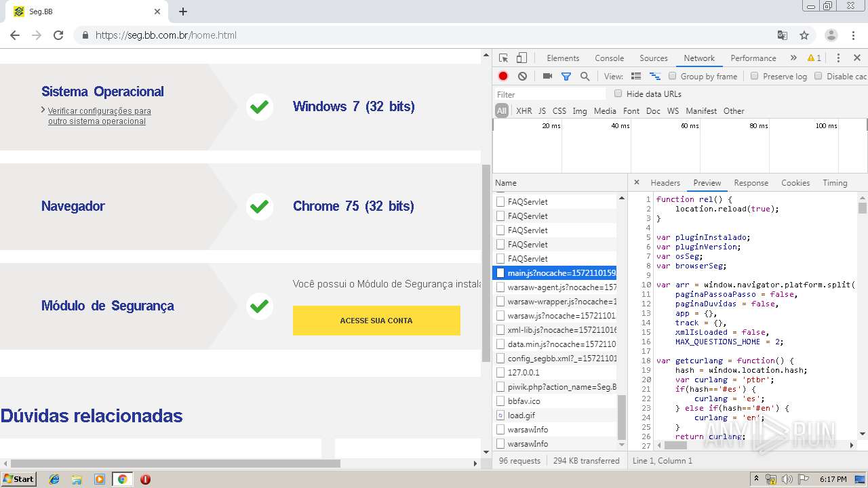Open the media player taskbar icon
The width and height of the screenshot is (868, 488).
(x=100, y=479)
